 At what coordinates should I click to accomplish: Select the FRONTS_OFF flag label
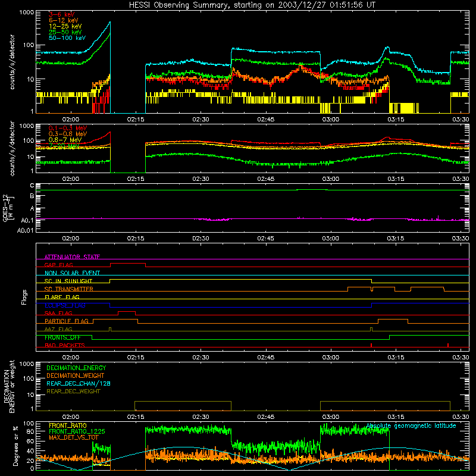[x=62, y=337]
